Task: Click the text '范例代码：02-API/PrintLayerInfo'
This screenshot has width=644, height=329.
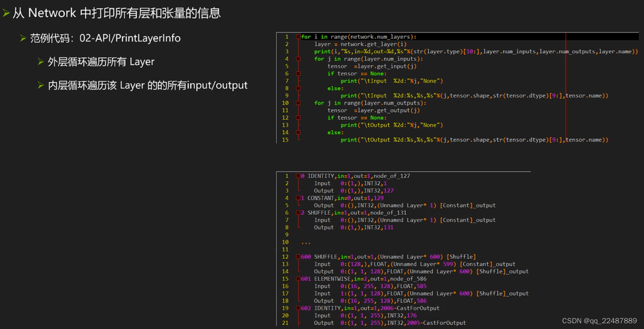Action: 106,38
